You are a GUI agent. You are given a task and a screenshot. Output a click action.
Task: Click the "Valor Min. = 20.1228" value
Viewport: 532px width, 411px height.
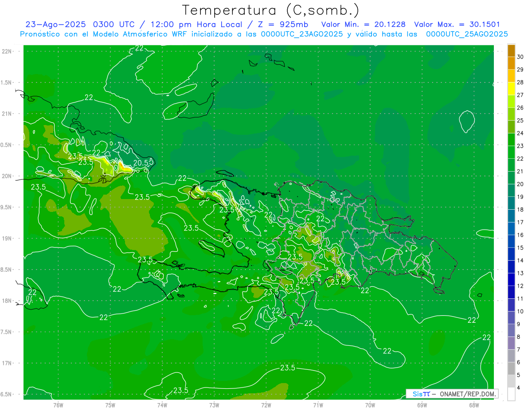click(x=364, y=24)
